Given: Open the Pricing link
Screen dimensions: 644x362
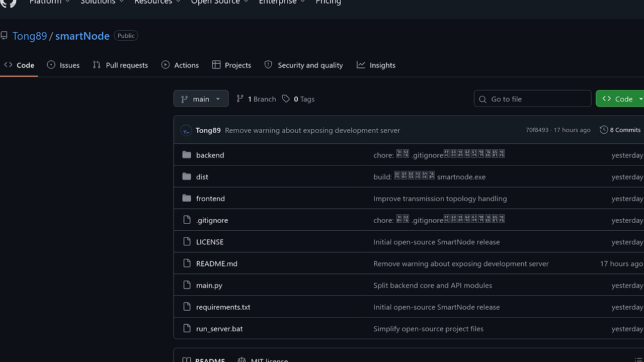Looking at the screenshot, I should click(328, 2).
